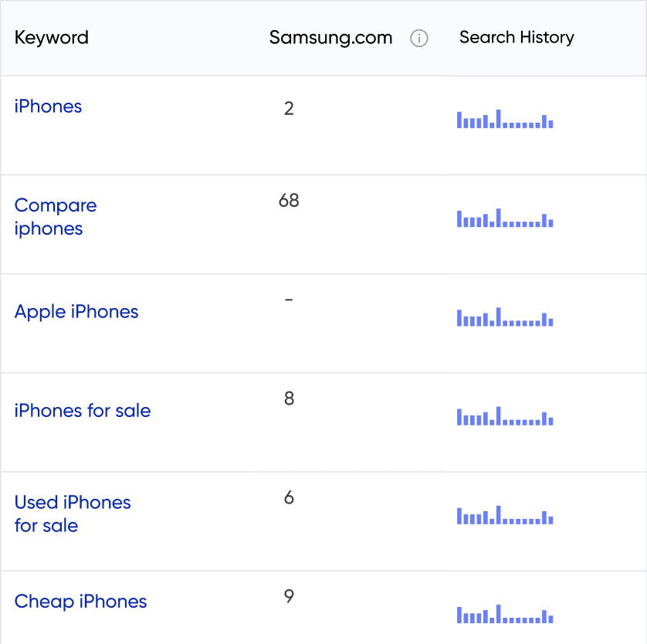
Task: Select the ranking value 68 for Compare iphones
Action: tap(290, 201)
